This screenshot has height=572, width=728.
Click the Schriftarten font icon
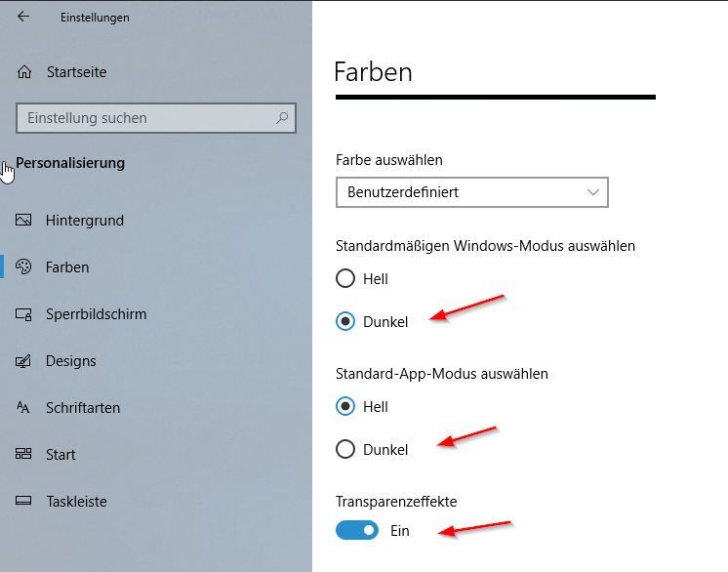tap(22, 408)
